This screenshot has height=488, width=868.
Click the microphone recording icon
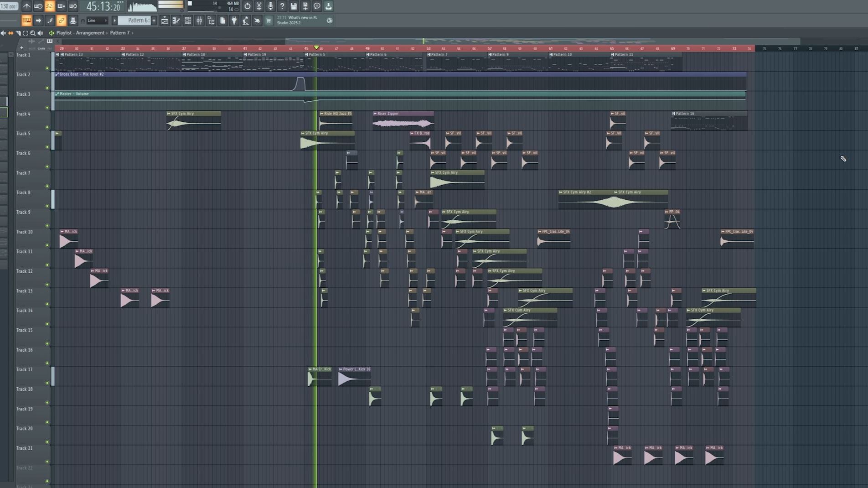(270, 6)
